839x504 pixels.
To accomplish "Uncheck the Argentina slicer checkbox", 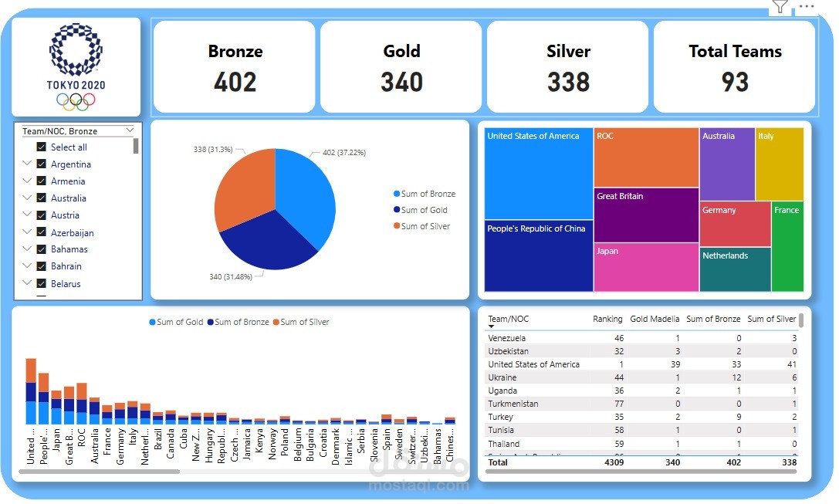I will click(x=39, y=164).
